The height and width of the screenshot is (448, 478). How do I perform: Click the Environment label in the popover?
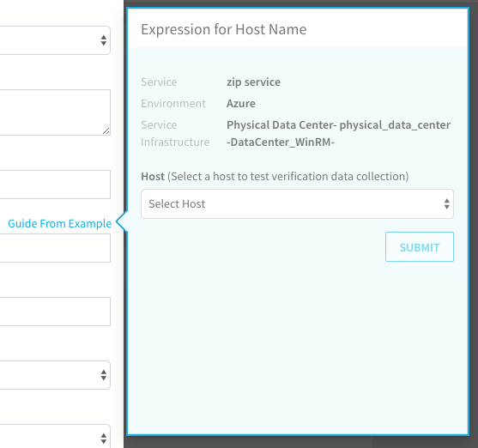[x=173, y=103]
